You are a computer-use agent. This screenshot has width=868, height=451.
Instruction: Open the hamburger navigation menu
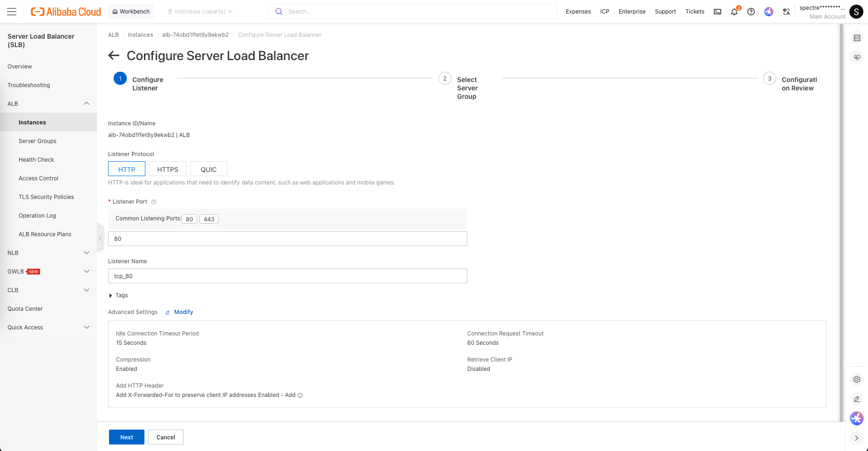point(12,12)
